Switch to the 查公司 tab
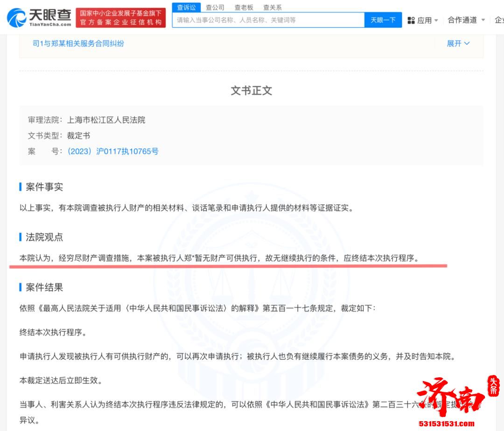Viewport: 504px width, 431px height. point(214,7)
